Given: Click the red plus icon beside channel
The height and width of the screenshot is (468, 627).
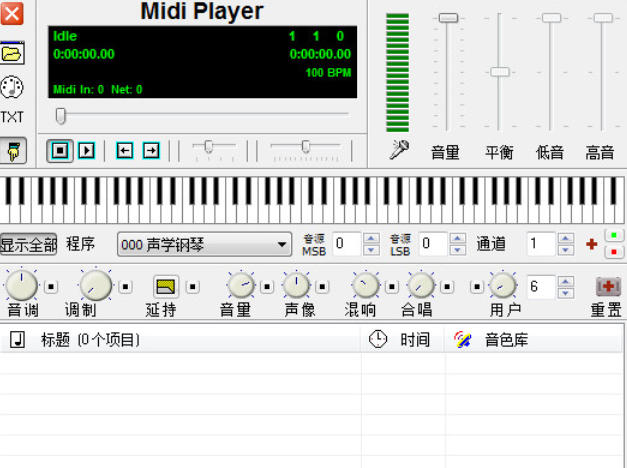Looking at the screenshot, I should (591, 244).
